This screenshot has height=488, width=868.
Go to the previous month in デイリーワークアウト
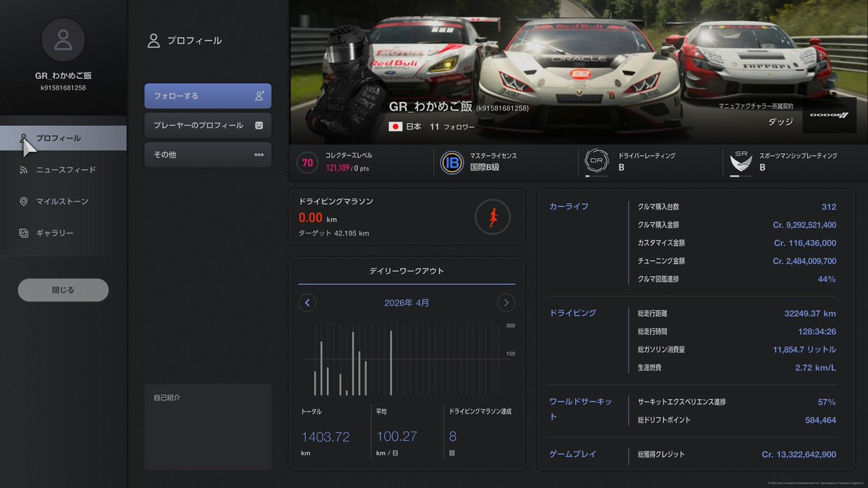point(307,303)
